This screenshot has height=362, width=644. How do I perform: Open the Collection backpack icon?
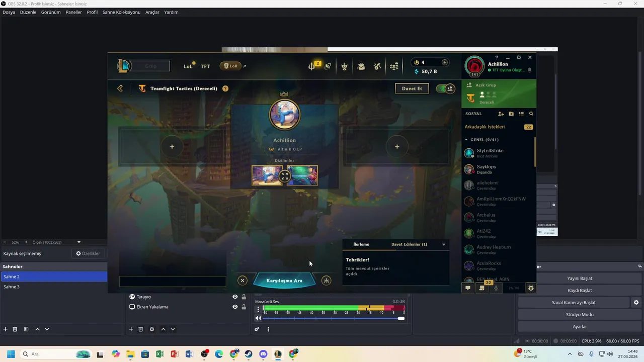click(x=361, y=66)
